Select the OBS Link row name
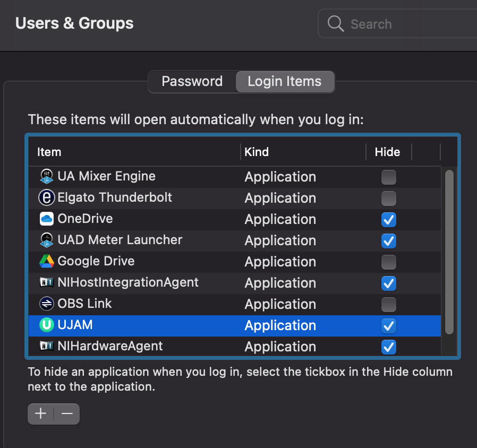 pos(84,304)
